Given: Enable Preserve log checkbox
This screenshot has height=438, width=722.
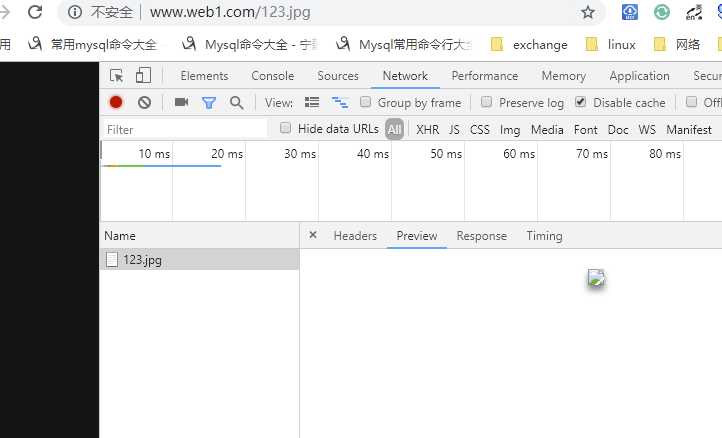Looking at the screenshot, I should pyautogui.click(x=486, y=102).
